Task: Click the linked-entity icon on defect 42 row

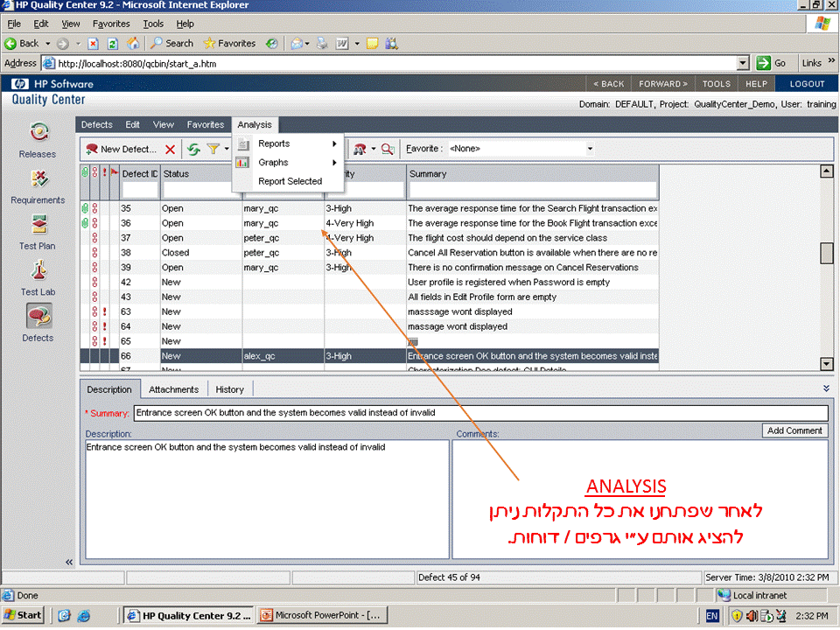Action: [94, 283]
